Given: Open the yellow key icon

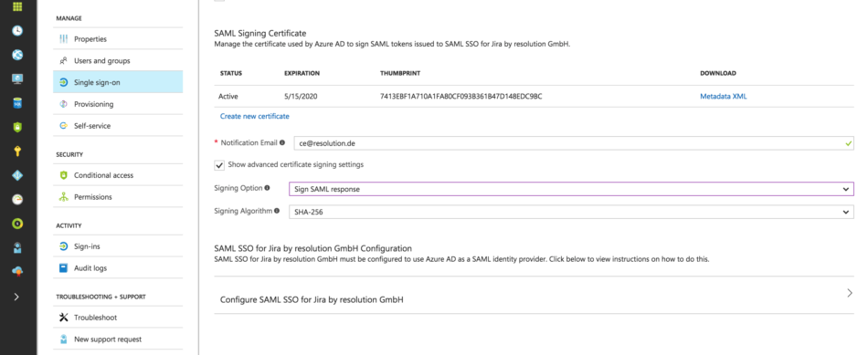Looking at the screenshot, I should 17,151.
